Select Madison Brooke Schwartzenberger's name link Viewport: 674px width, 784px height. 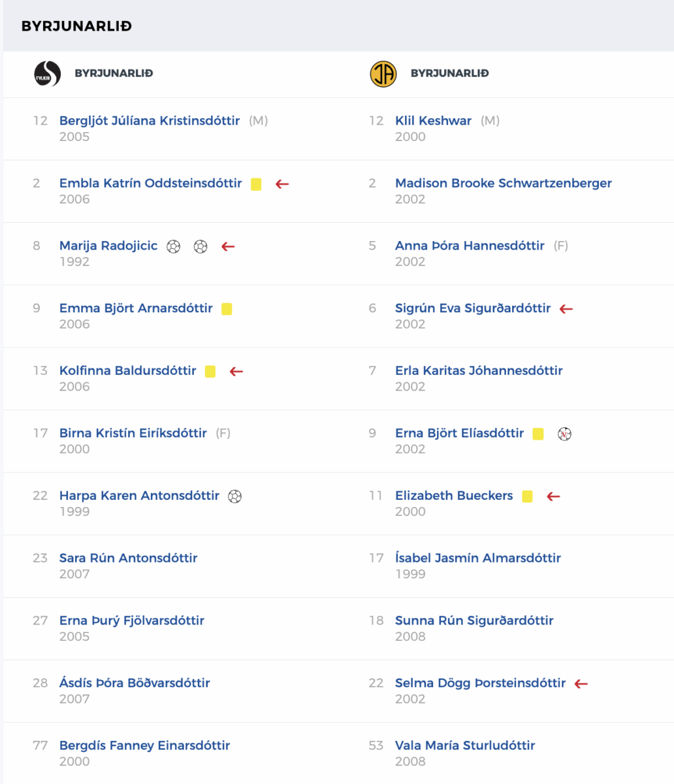[x=503, y=184]
